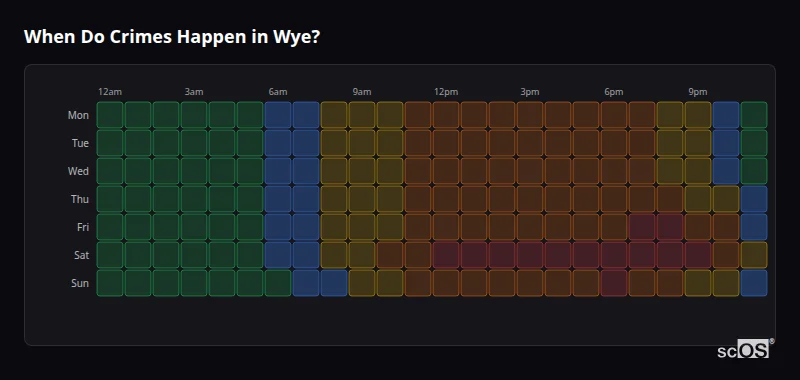This screenshot has width=800, height=380.
Task: Click the Friday 7pm red cell
Action: [642, 227]
